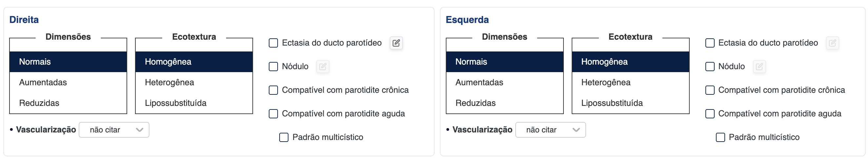Click edit icon beside right Ectasia do ducto parotídeo
This screenshot has height=158, width=868.
pyautogui.click(x=396, y=43)
